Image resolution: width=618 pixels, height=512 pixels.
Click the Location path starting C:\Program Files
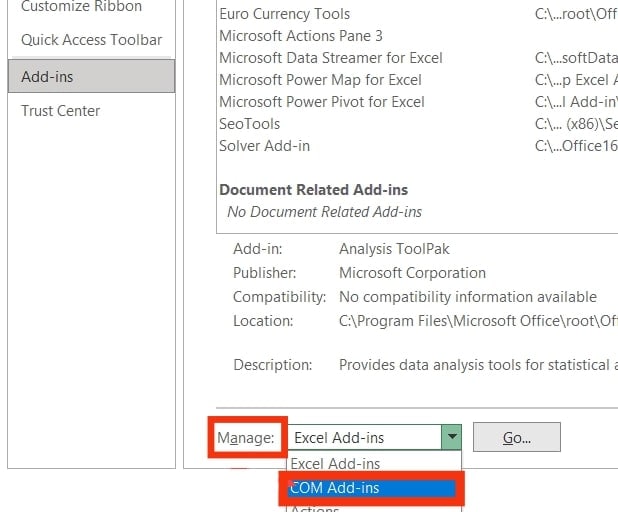click(478, 321)
